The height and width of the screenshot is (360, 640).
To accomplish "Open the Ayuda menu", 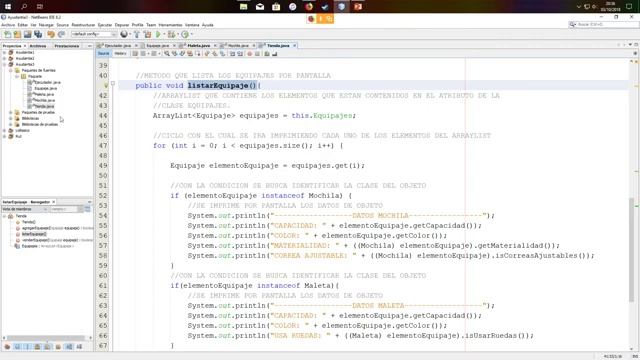I will [x=208, y=25].
